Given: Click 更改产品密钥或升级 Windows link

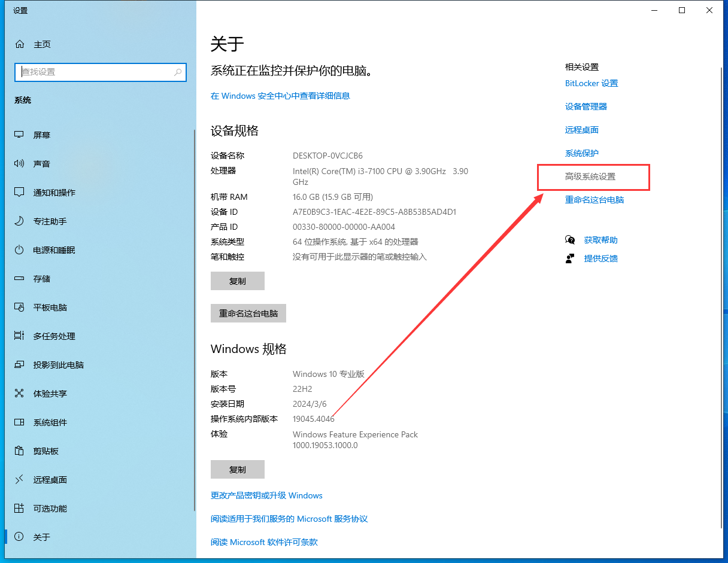Looking at the screenshot, I should 266,495.
